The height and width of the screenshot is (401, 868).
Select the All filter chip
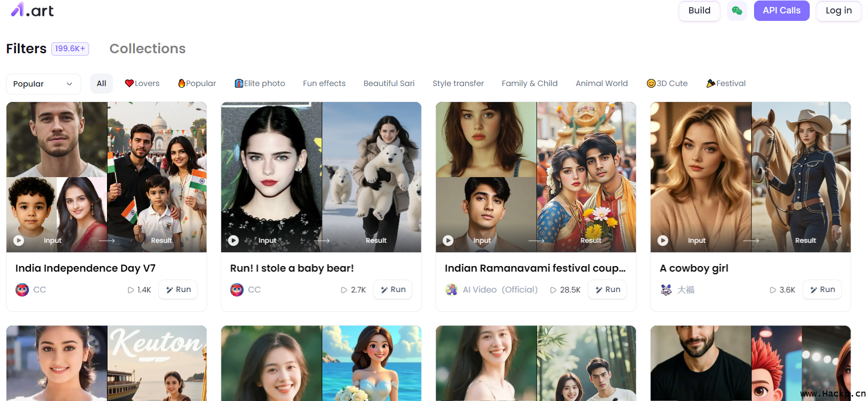click(102, 84)
